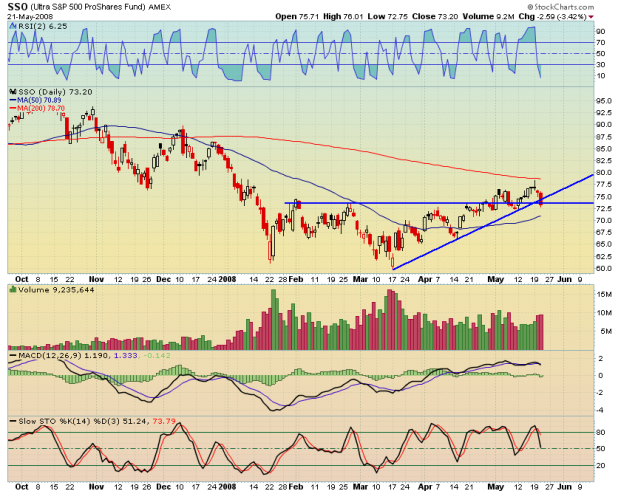Select the chart date '21-May-2008'
618x491 pixels.
[30, 17]
